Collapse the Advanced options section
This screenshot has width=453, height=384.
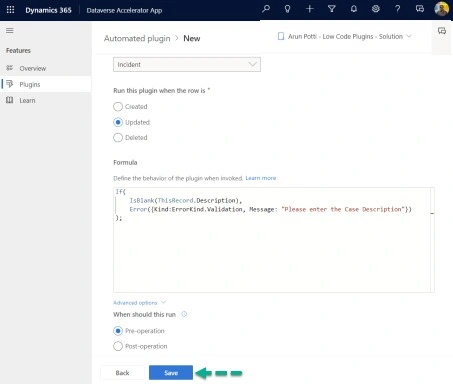point(139,303)
